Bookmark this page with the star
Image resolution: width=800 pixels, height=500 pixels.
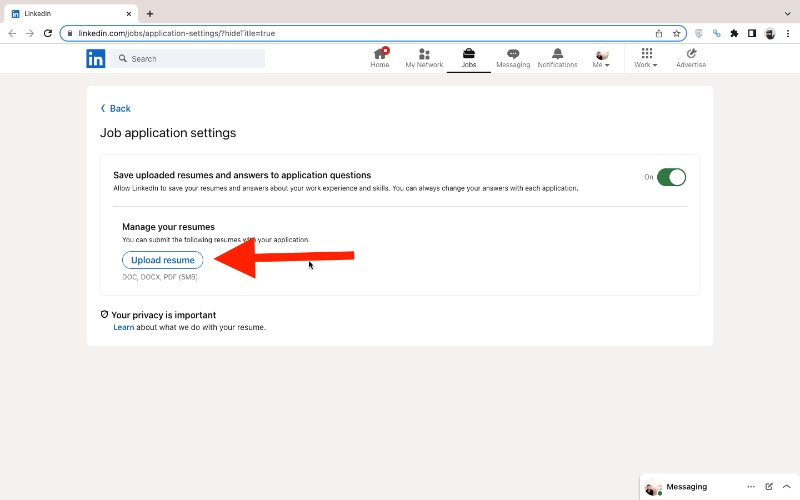pos(677,33)
